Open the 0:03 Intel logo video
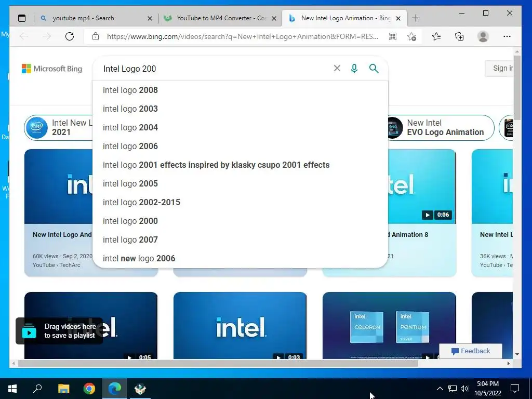The height and width of the screenshot is (399, 532). click(x=240, y=325)
